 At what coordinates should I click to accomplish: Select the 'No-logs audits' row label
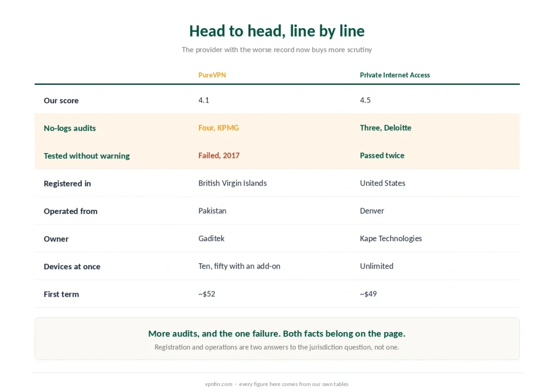point(70,128)
